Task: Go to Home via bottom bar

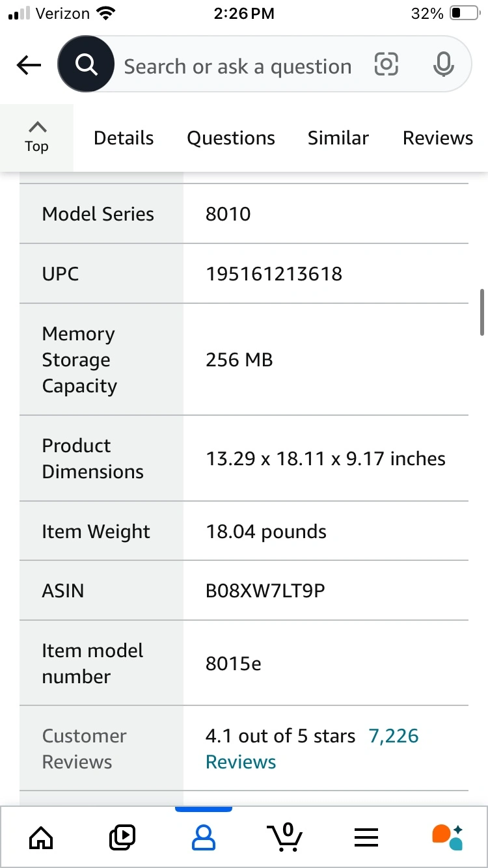Action: [x=41, y=837]
